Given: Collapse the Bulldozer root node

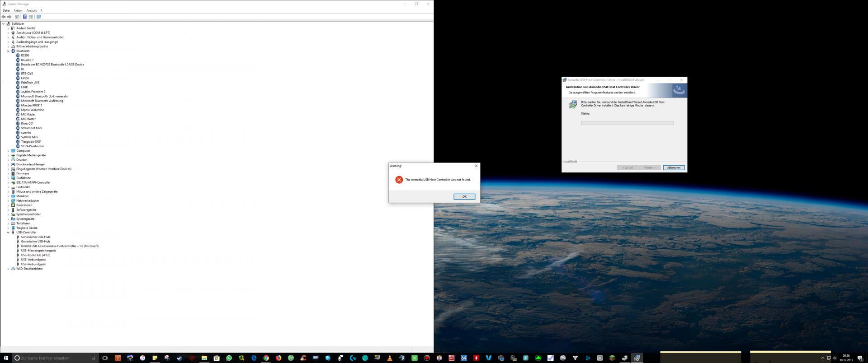Looking at the screenshot, I should click(x=3, y=23).
